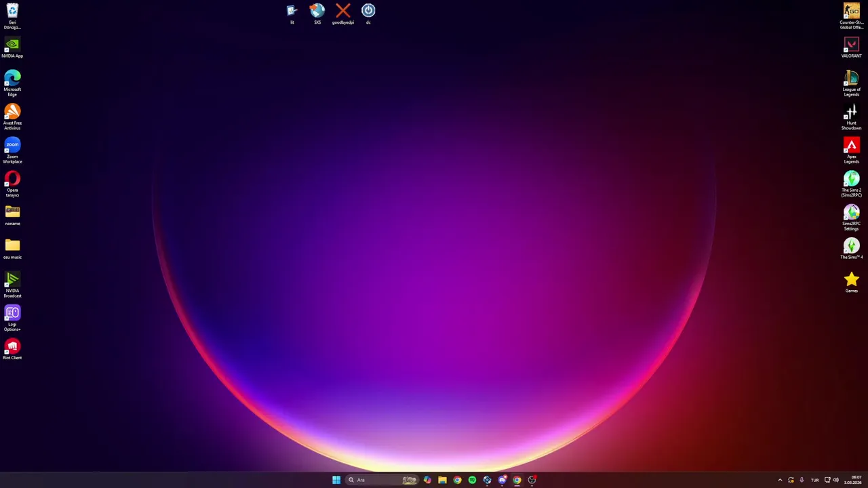Viewport: 868px width, 488px height.
Task: Click the Ara search box in taskbar
Action: coord(382,480)
